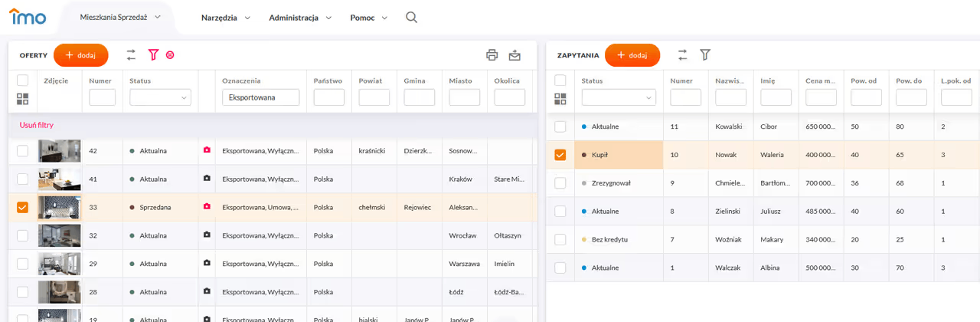The width and height of the screenshot is (980, 322).
Task: Click the search magnifier icon
Action: [x=411, y=18]
